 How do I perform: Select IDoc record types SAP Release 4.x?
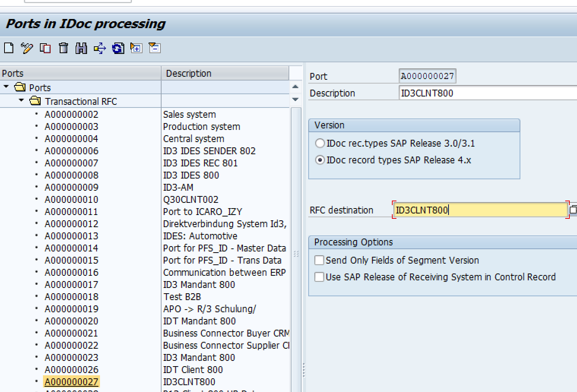pyautogui.click(x=320, y=160)
